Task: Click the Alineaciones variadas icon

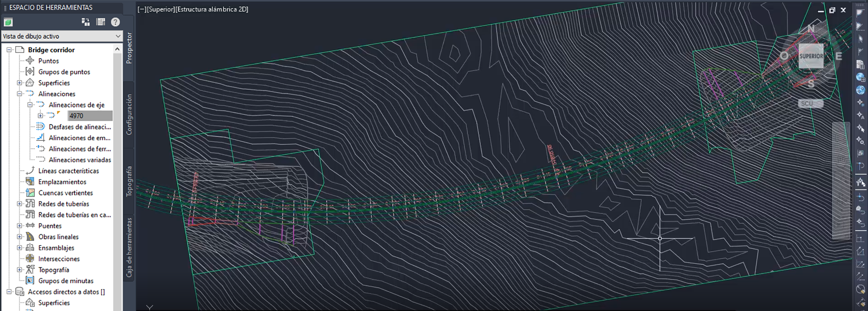Action: [40, 160]
